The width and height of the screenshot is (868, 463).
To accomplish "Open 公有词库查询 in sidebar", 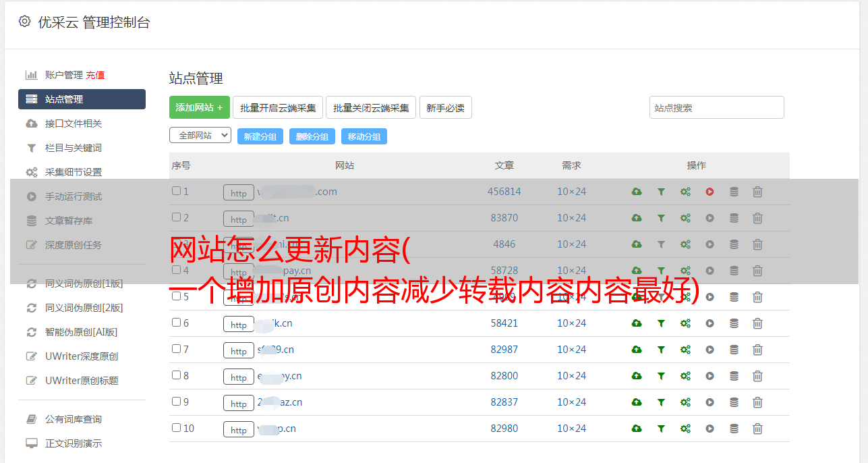I will click(74, 419).
